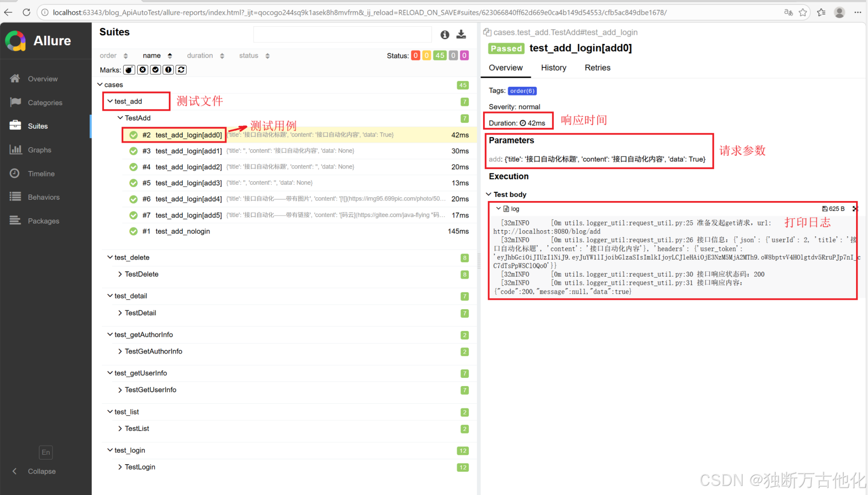Open the Timeline view from the sidebar

pyautogui.click(x=41, y=174)
